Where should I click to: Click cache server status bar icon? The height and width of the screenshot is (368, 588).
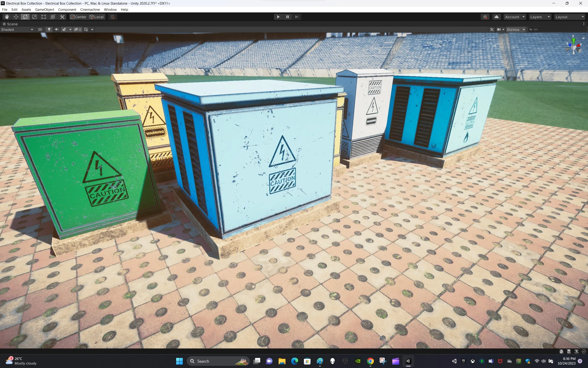tap(569, 351)
